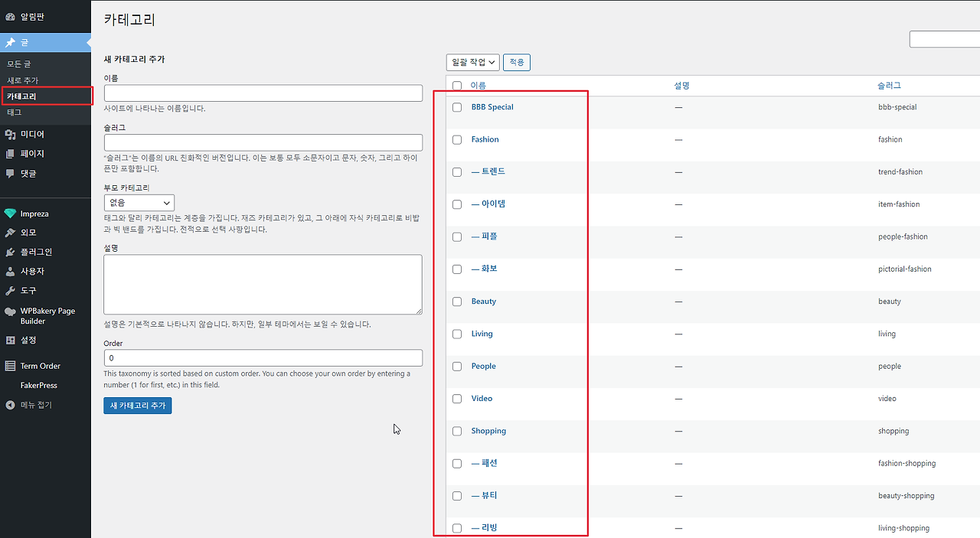This screenshot has height=538, width=980.
Task: Click the settings icon beside 설정
Action: (x=11, y=341)
